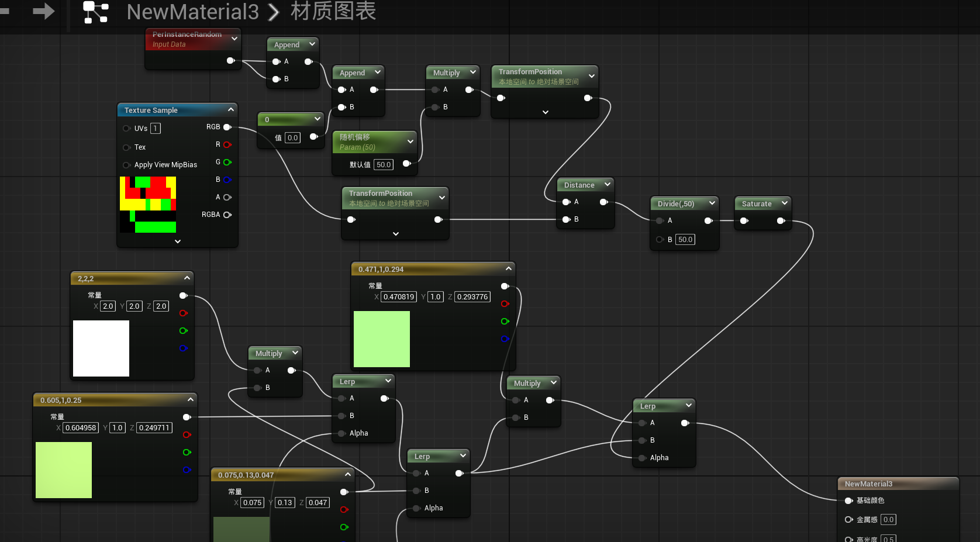Click the Texture Sample RGBA output pin
The width and height of the screenshot is (980, 542).
click(x=227, y=215)
